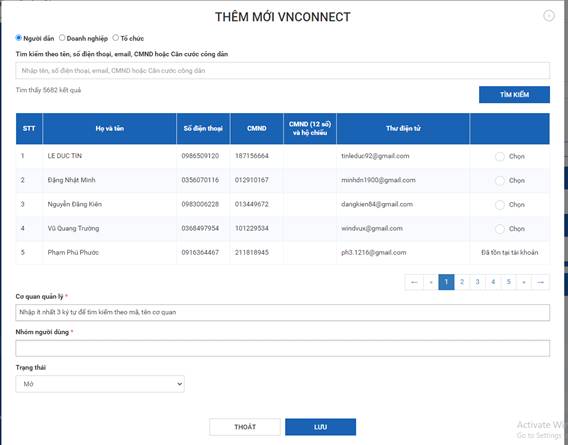568x445 pixels.
Task: Choose Đặng Nhật Minh with Chọn radio
Action: [x=500, y=180]
